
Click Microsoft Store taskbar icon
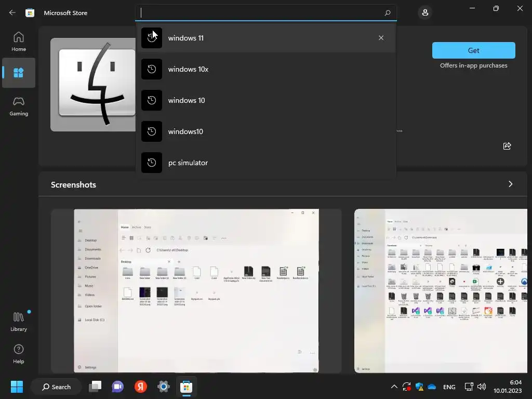click(x=186, y=387)
